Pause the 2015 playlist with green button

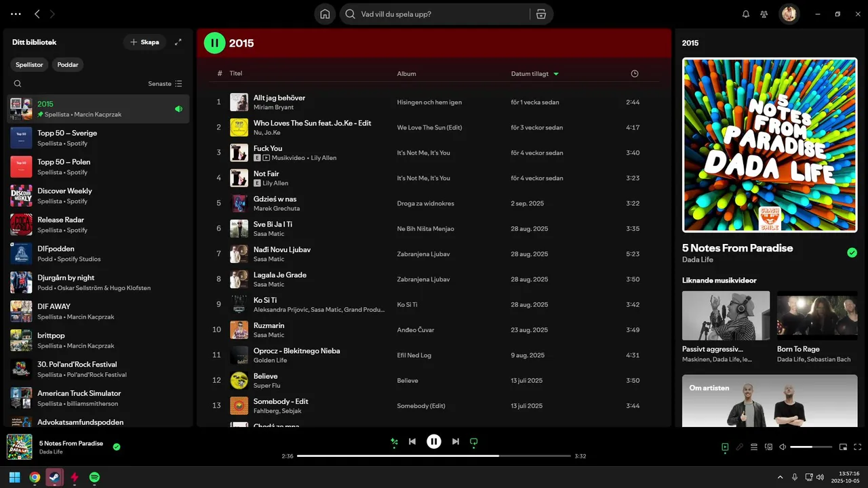pos(214,43)
